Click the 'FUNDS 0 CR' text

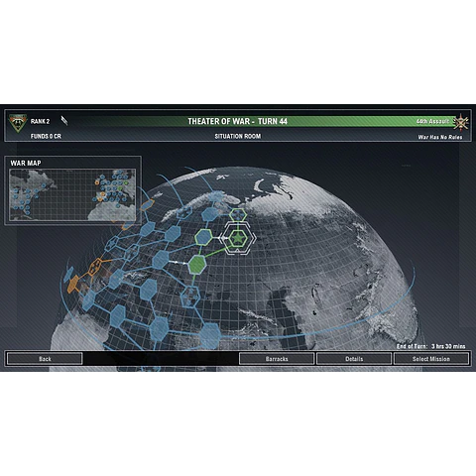click(46, 136)
